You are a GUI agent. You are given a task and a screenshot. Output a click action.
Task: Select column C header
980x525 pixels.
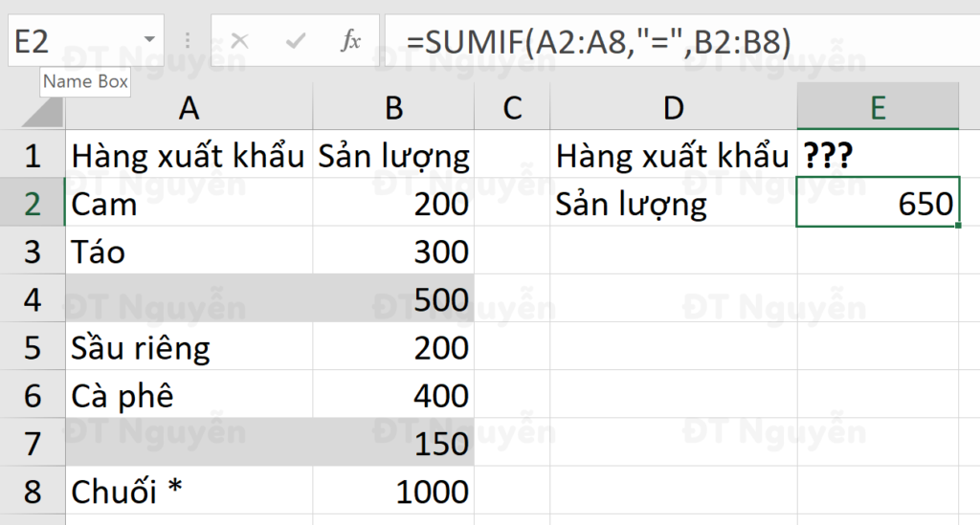[512, 108]
